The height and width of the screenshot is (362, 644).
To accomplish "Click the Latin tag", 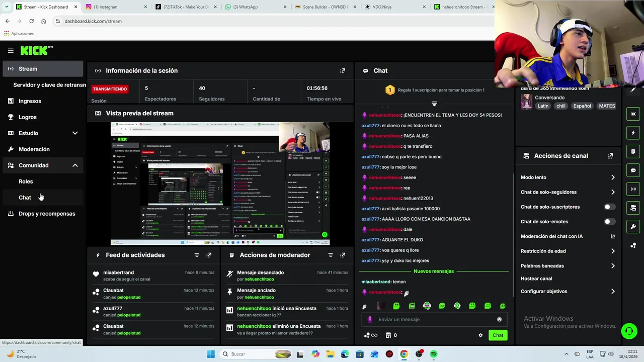I will 543,106.
